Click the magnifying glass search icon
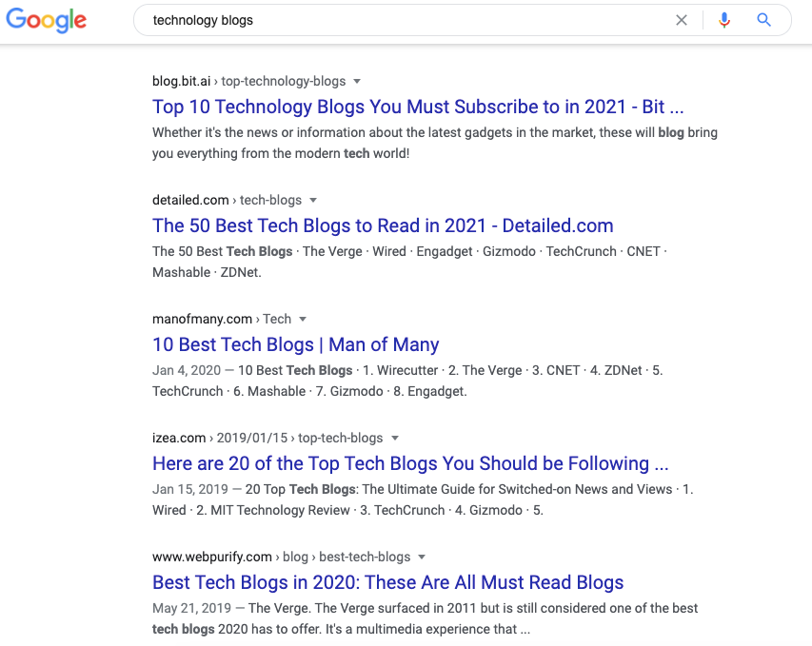 (x=763, y=20)
